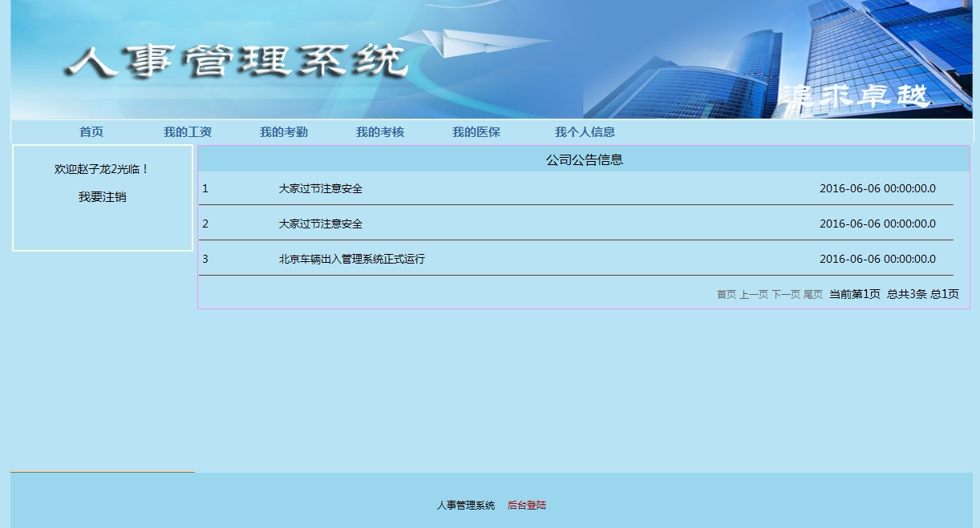Open the 我的考核 assessment page
This screenshot has height=528, width=980.
tap(381, 131)
